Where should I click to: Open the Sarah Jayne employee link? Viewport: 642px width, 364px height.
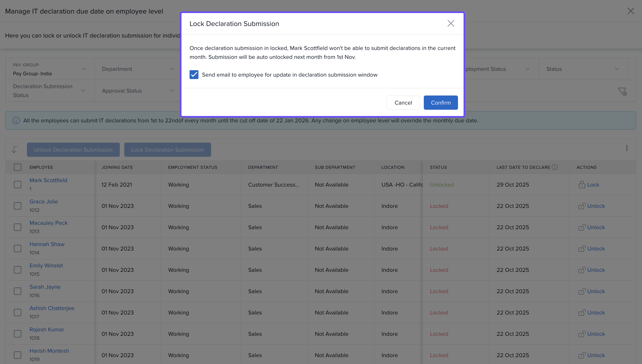coord(45,287)
